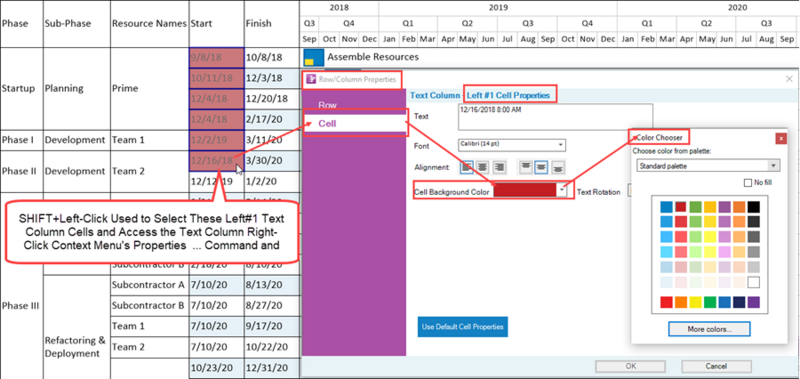Click the Finish cell showing 8/13/20

point(271,286)
